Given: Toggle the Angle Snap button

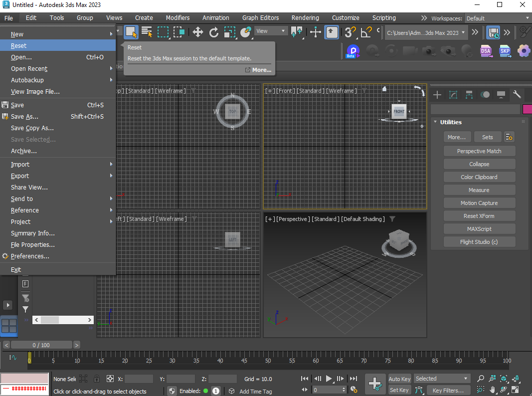Looking at the screenshot, I should (366, 32).
